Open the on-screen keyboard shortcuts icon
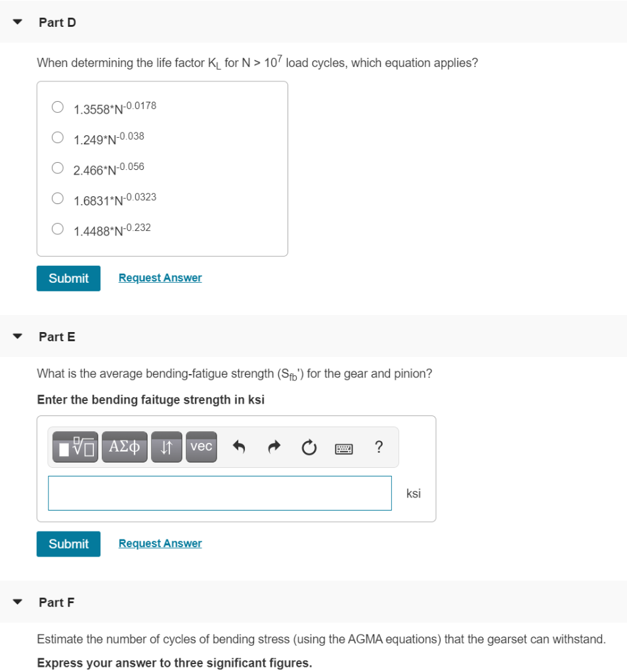Viewport: 627px width, 672px height. pos(344,448)
